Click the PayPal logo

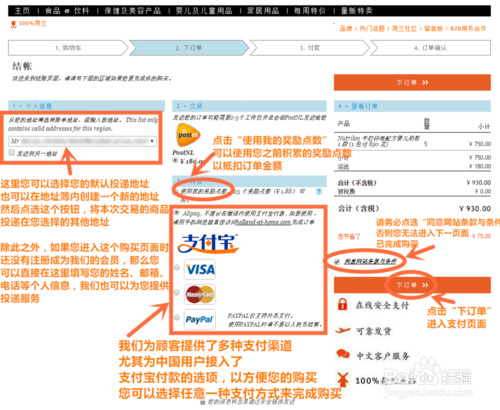[200, 319]
